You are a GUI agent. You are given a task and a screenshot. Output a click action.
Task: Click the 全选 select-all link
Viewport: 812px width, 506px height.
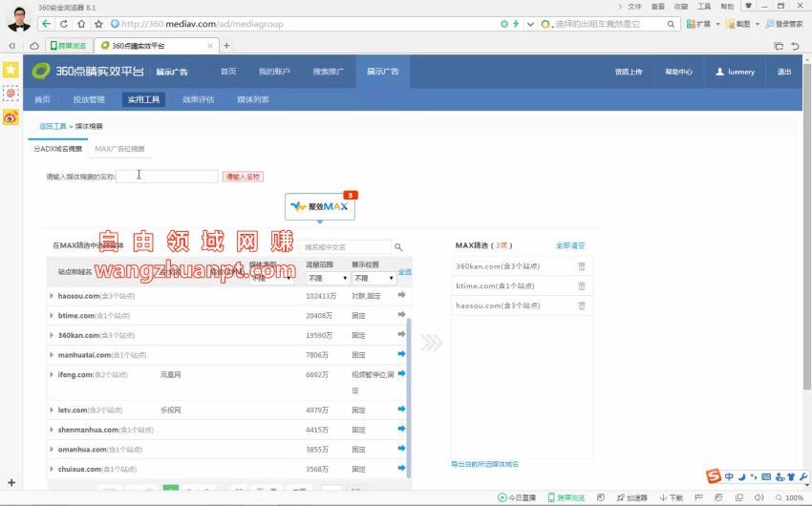tap(405, 272)
